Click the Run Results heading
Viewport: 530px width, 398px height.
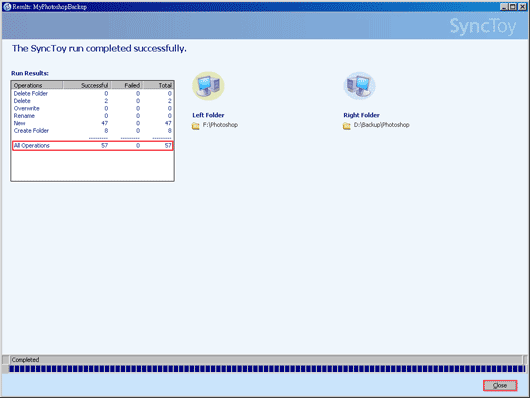[x=30, y=73]
